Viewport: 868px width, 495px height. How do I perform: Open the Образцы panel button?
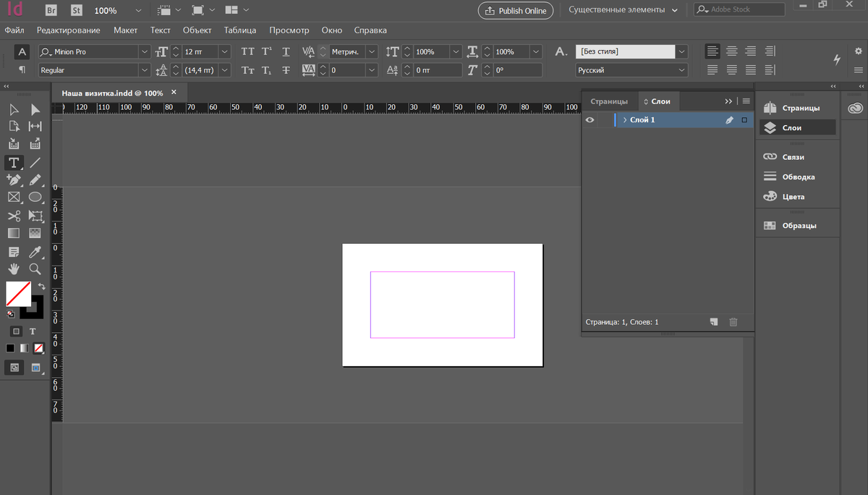(x=799, y=225)
